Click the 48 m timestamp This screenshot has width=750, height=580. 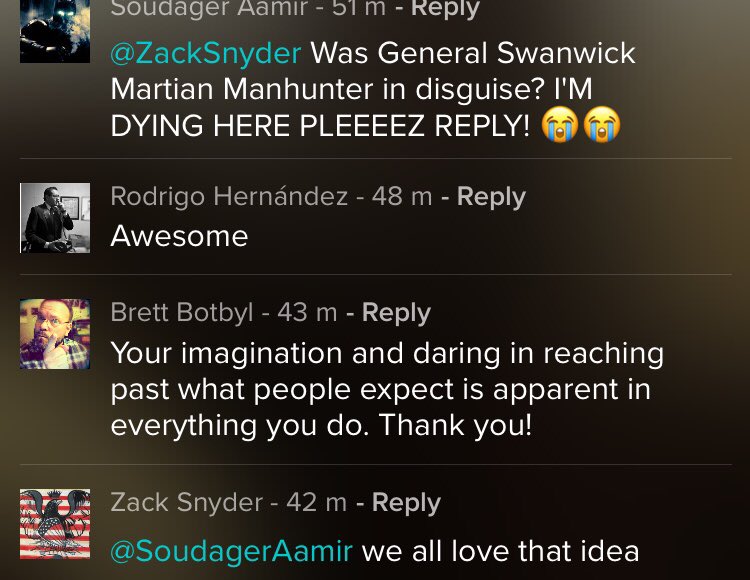point(402,196)
